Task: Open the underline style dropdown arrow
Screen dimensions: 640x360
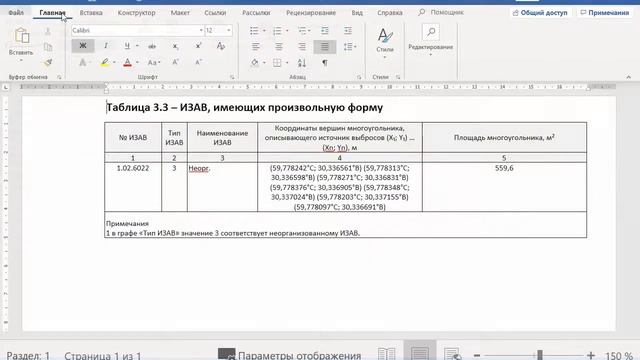Action: 137,46
